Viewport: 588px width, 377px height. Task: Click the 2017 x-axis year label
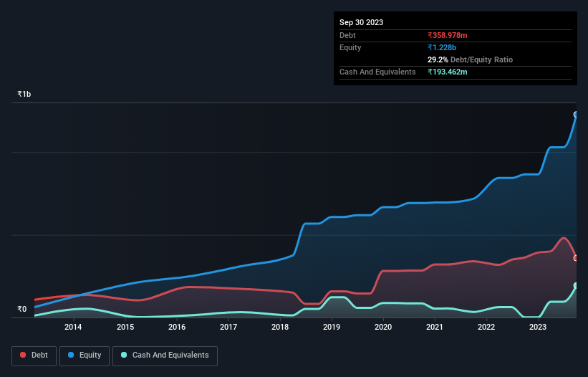point(228,327)
